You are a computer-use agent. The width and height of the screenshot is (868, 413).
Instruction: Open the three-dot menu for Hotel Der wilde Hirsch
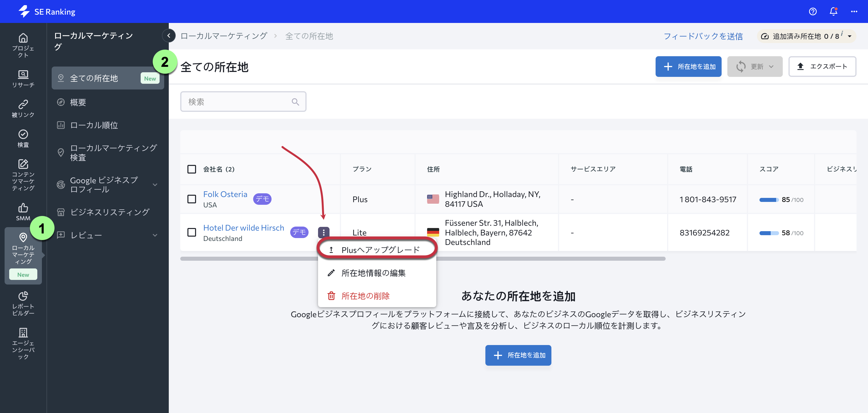click(323, 232)
